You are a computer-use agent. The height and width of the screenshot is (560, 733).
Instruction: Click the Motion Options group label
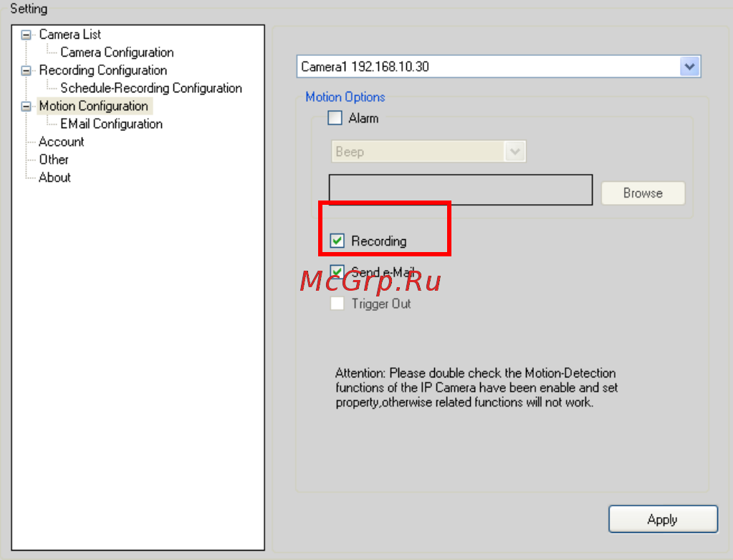(x=345, y=97)
